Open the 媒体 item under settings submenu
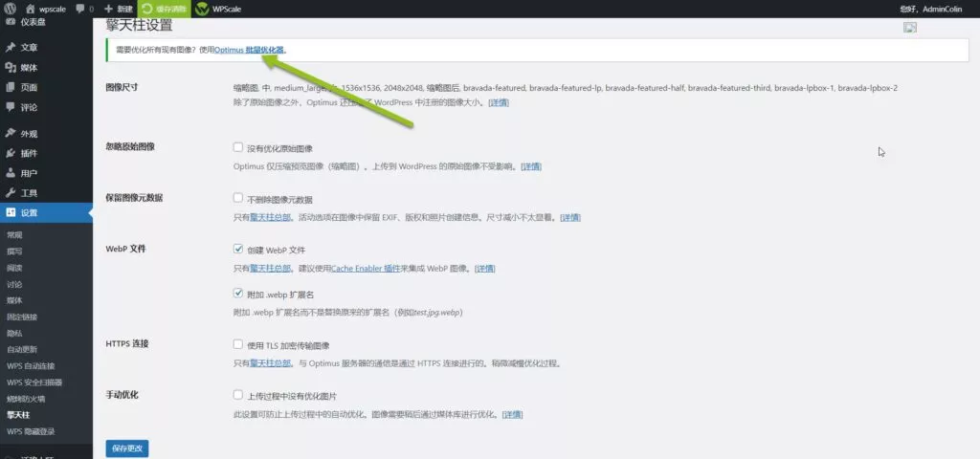 pos(14,300)
